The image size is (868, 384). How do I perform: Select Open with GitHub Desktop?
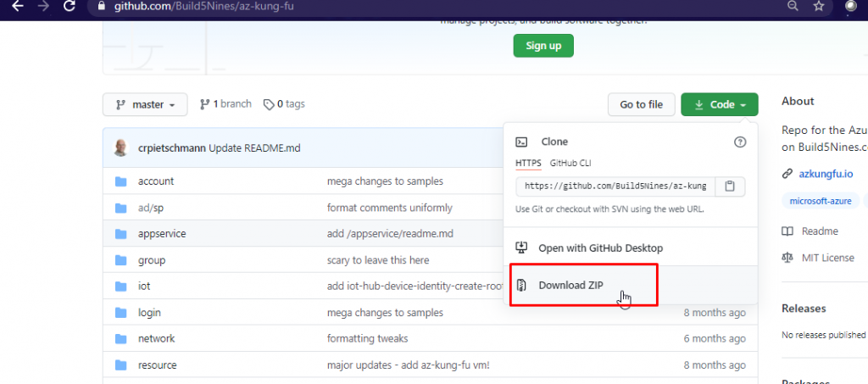point(600,248)
